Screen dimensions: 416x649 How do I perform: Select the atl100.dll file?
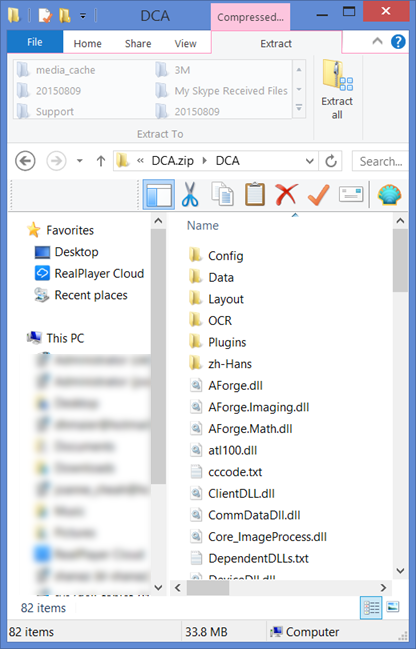(x=223, y=450)
